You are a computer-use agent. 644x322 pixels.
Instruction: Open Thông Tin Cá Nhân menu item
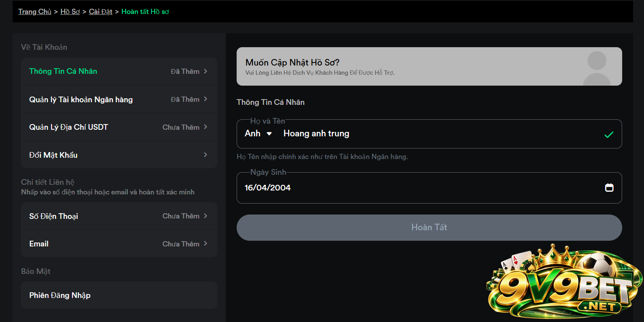pos(119,71)
